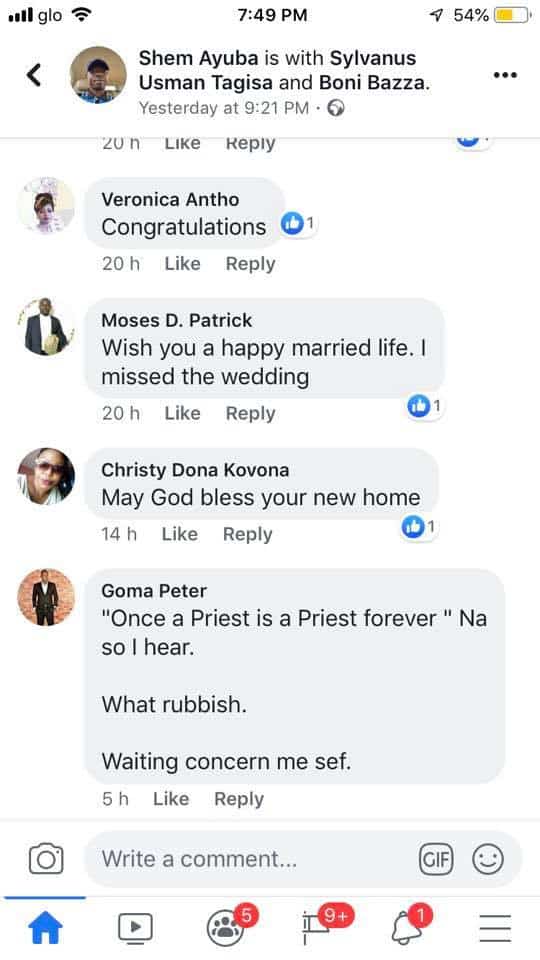Screen dimensions: 540x960
Task: Go to the Home feed tab
Action: click(46, 928)
